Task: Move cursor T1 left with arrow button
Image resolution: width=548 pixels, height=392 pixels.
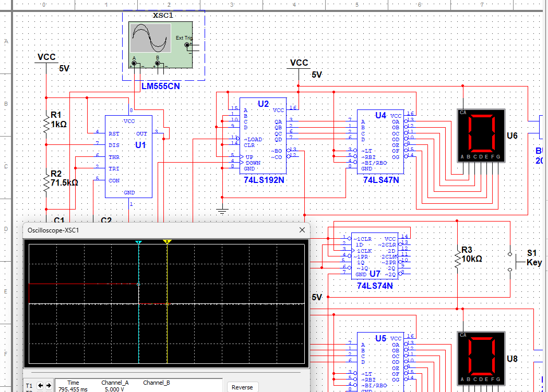Action: click(x=40, y=386)
